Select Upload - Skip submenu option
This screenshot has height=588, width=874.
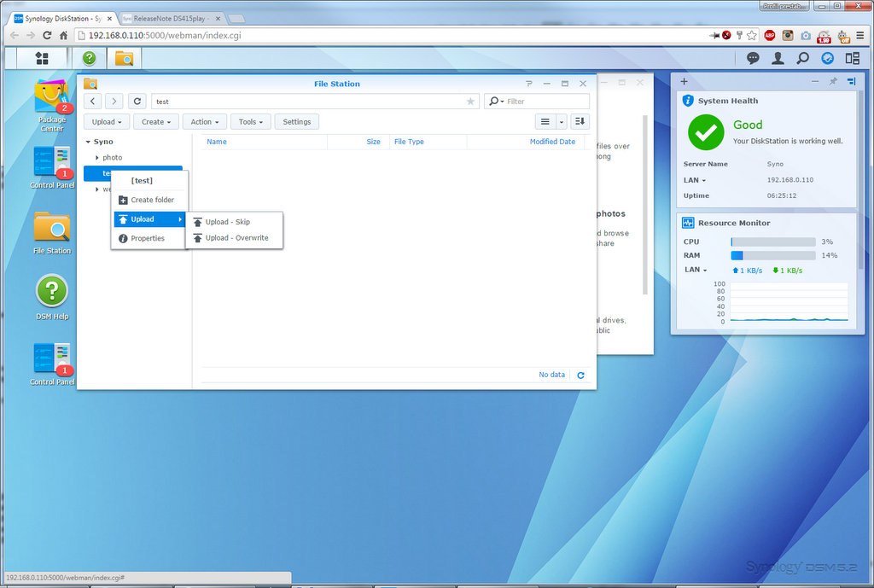pos(234,222)
